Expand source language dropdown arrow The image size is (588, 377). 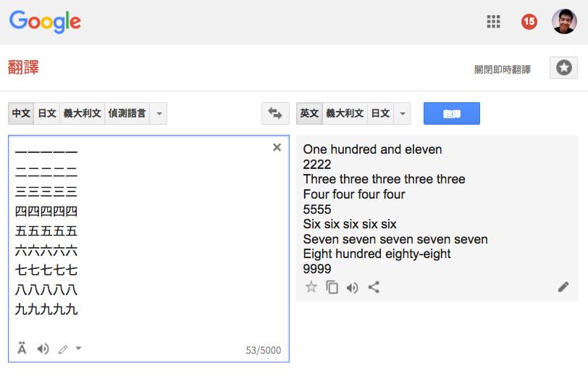[x=159, y=113]
